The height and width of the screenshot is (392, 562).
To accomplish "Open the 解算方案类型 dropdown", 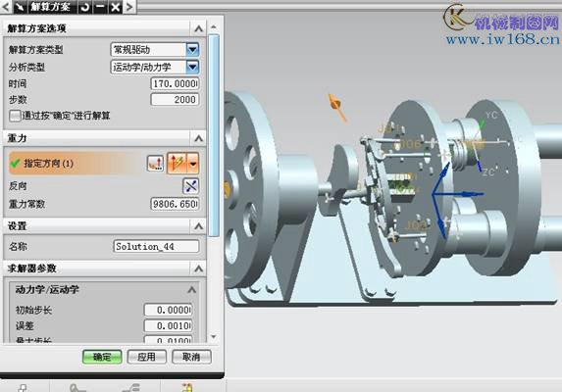I will (x=192, y=49).
